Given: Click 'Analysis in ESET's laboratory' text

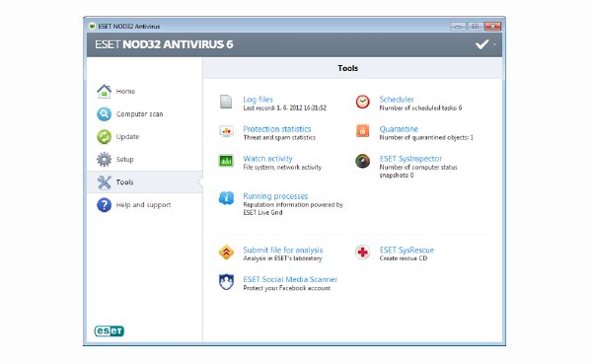Looking at the screenshot, I should click(282, 258).
